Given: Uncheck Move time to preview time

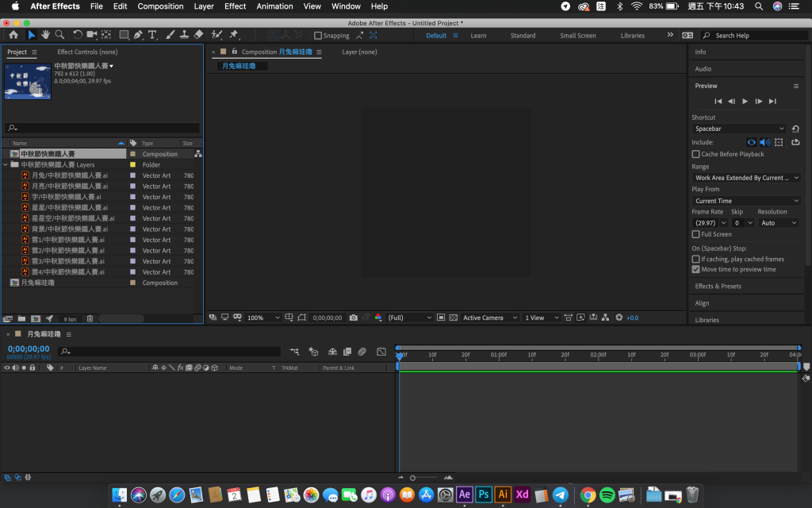Looking at the screenshot, I should pyautogui.click(x=695, y=270).
